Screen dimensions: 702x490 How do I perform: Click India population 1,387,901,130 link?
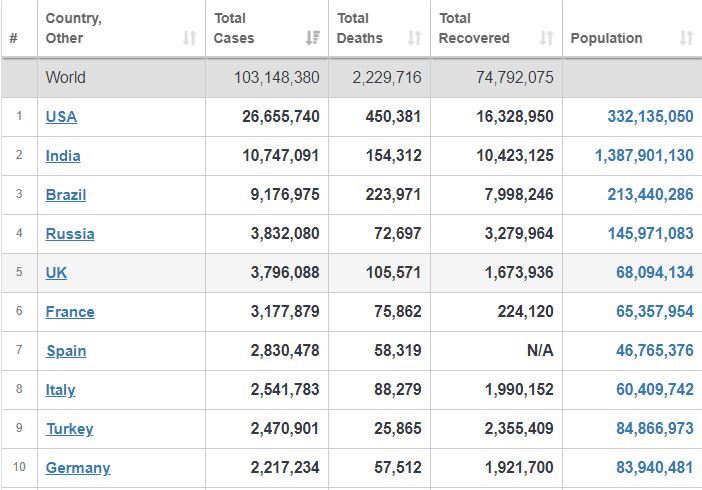click(644, 155)
